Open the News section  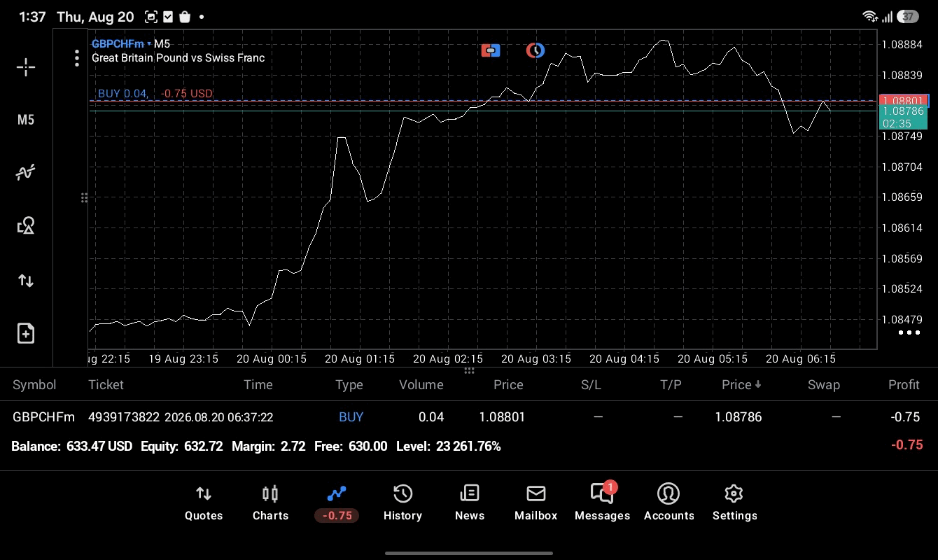tap(469, 503)
